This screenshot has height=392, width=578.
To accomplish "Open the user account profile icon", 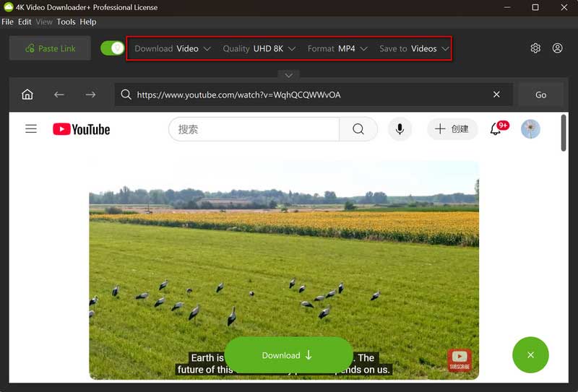I will (557, 48).
